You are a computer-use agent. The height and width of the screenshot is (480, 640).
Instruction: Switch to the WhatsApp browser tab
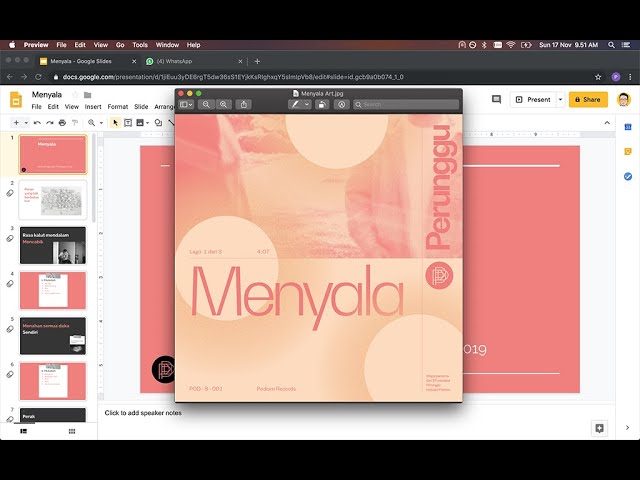[x=192, y=61]
